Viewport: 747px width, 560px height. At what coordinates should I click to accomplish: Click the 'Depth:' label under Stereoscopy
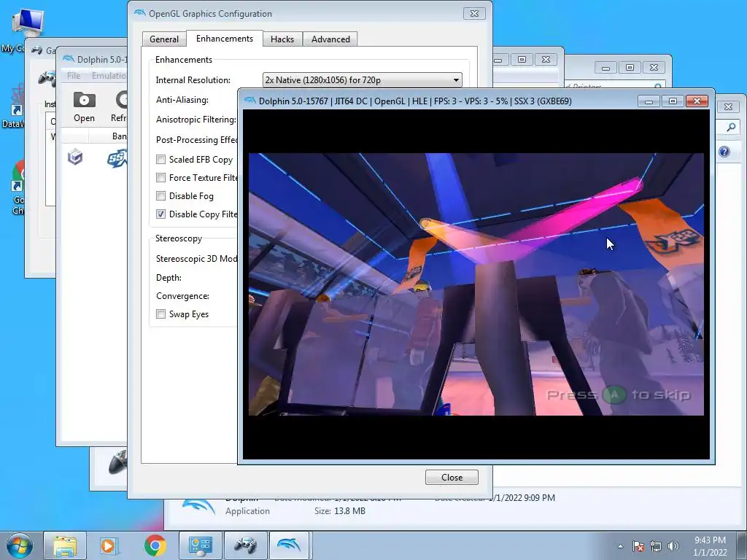[x=169, y=278]
